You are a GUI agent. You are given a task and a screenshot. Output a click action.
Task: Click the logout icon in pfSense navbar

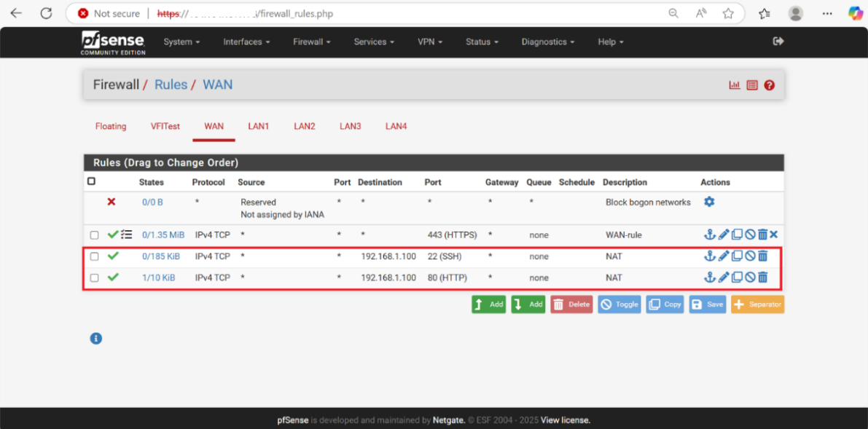point(778,41)
